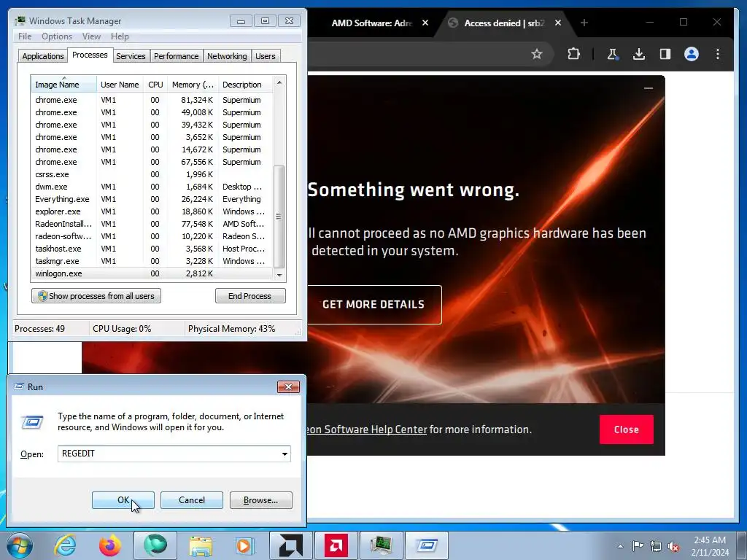Open Windows Explorer folder taskbar icon
The image size is (747, 560).
[201, 545]
